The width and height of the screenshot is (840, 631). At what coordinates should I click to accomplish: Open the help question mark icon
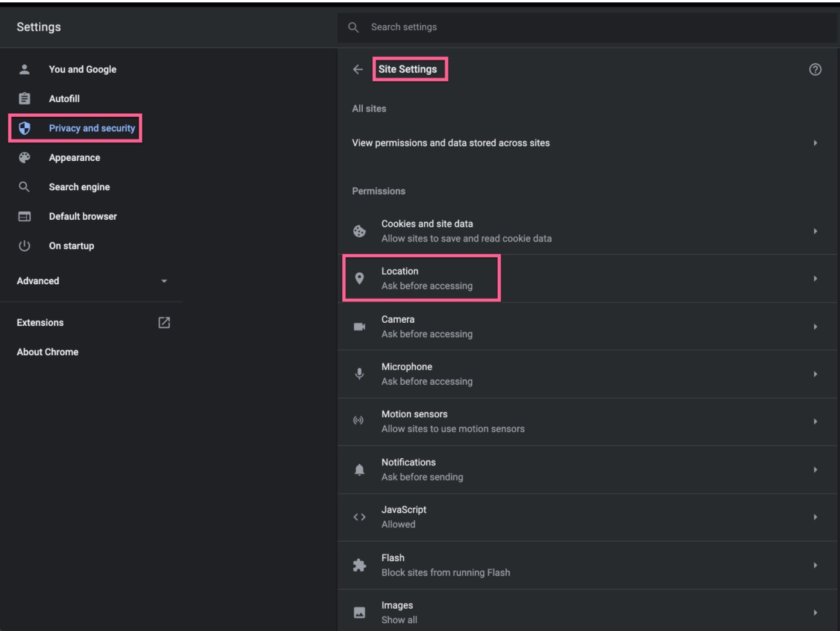pos(815,69)
